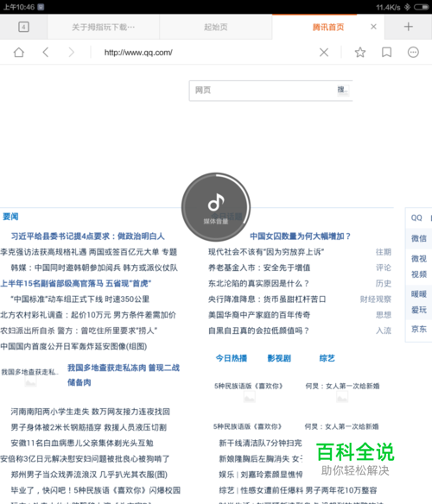Open the tab count overview icon
This screenshot has height=504, width=432.
[x=23, y=27]
